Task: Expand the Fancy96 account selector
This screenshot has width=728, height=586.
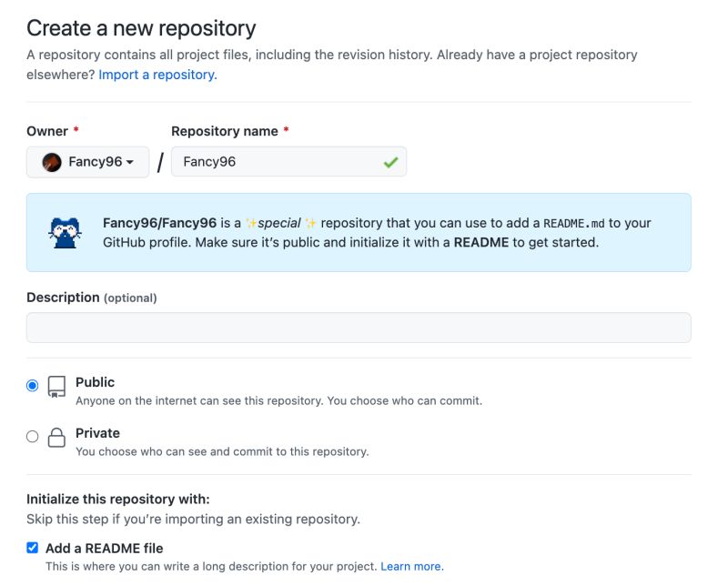Action: (x=87, y=160)
